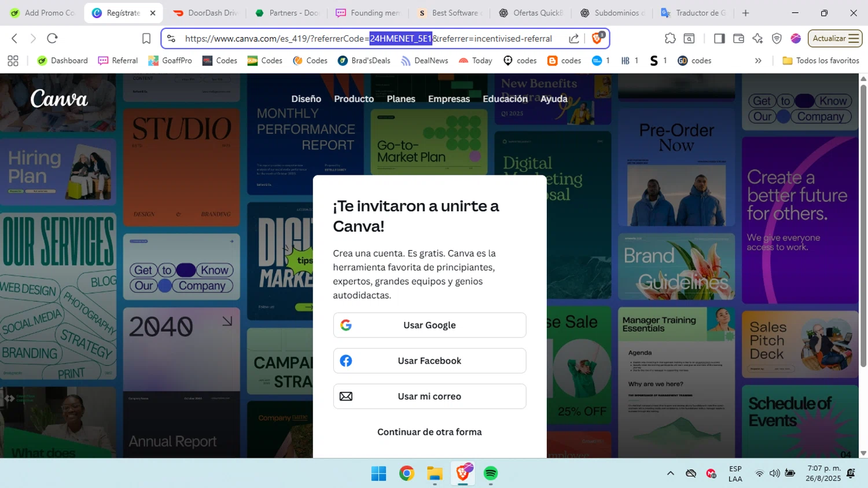The image size is (868, 488).
Task: Open the Diseño menu
Action: (x=306, y=99)
